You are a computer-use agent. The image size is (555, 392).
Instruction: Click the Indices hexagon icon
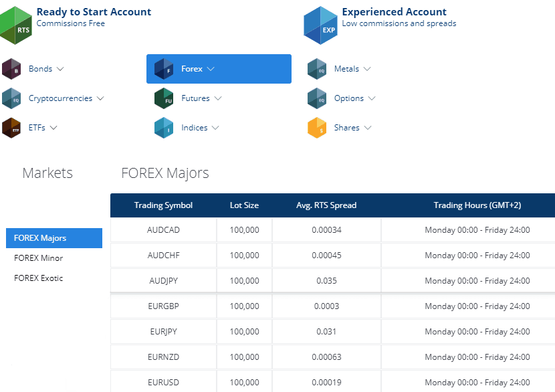pos(164,127)
